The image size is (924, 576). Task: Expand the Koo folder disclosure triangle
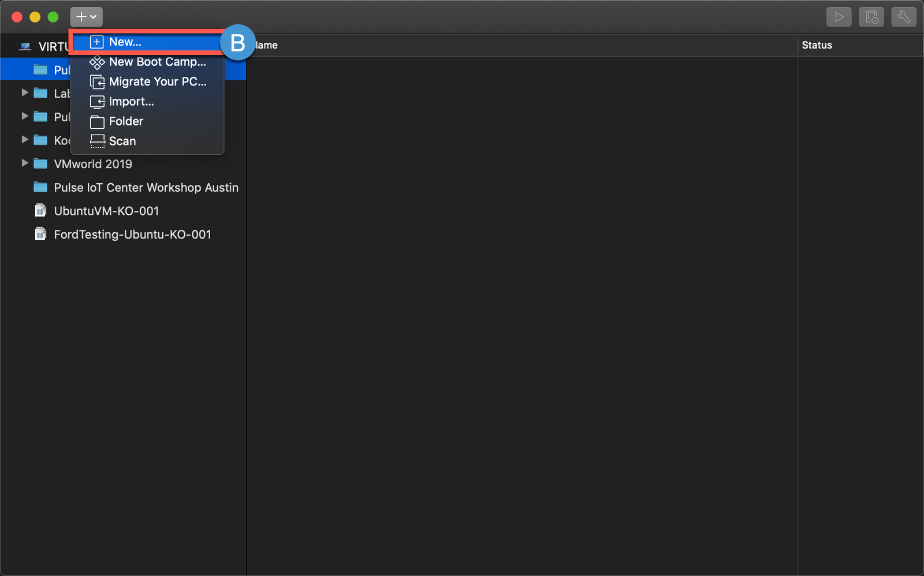(x=25, y=140)
